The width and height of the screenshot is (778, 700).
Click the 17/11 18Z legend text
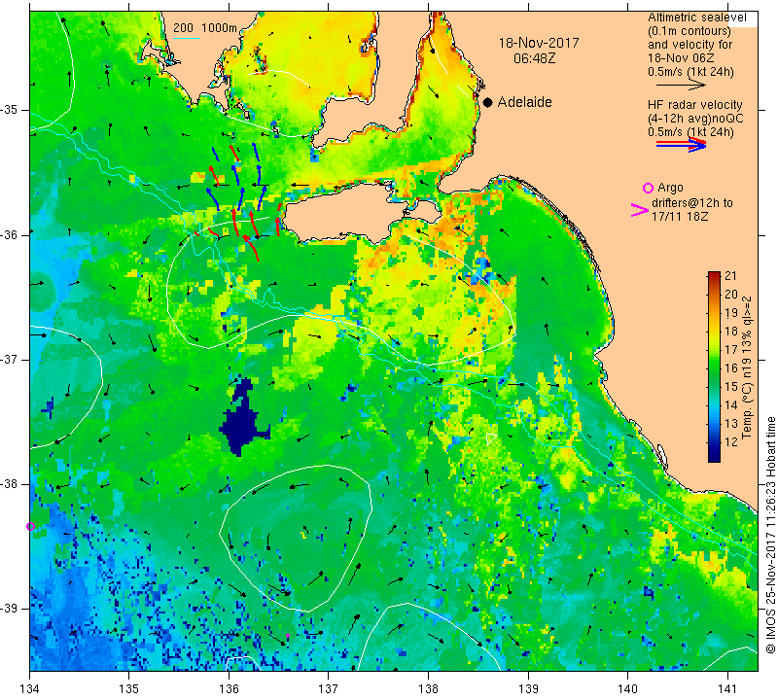[680, 216]
